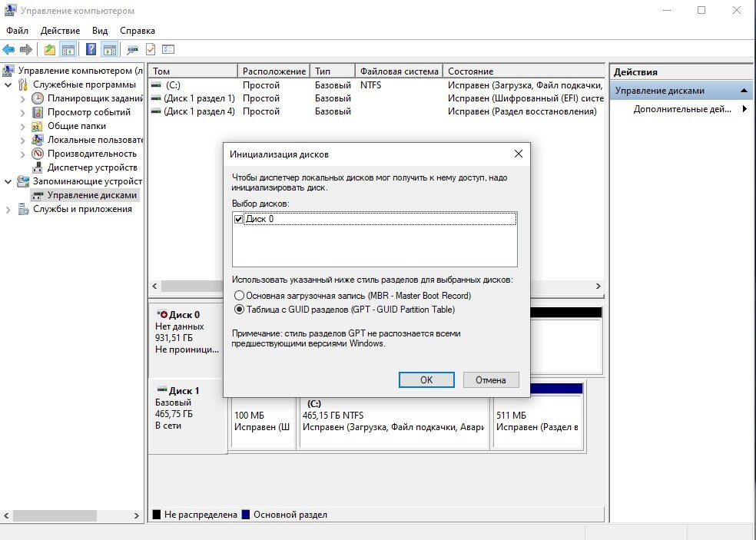This screenshot has width=756, height=540.
Task: Click the blue Back arrow in toolbar
Action: [8, 49]
